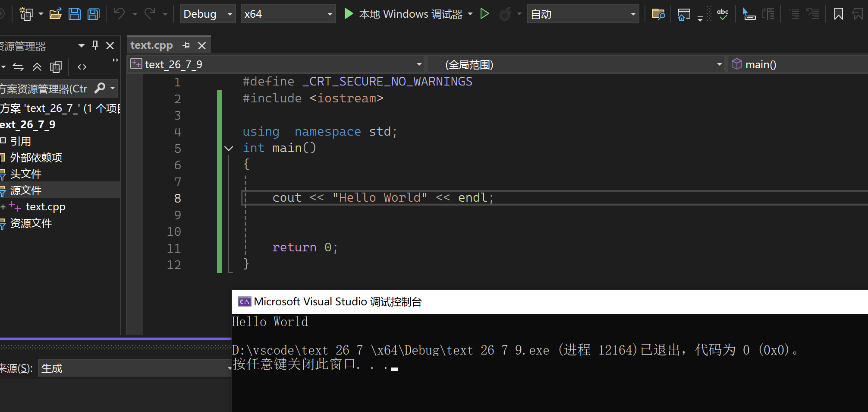The image size is (868, 412).
Task: Open Solution Explorer window options dropdown
Action: click(81, 45)
